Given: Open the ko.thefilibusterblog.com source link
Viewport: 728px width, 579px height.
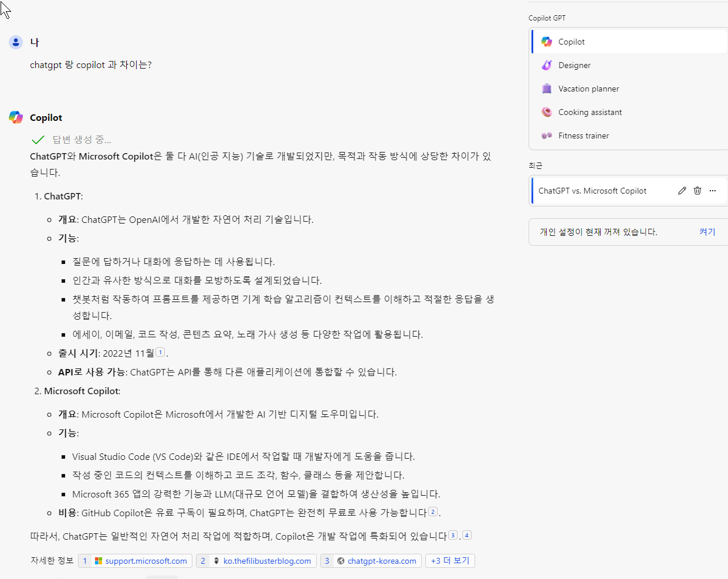Looking at the screenshot, I should click(256, 561).
